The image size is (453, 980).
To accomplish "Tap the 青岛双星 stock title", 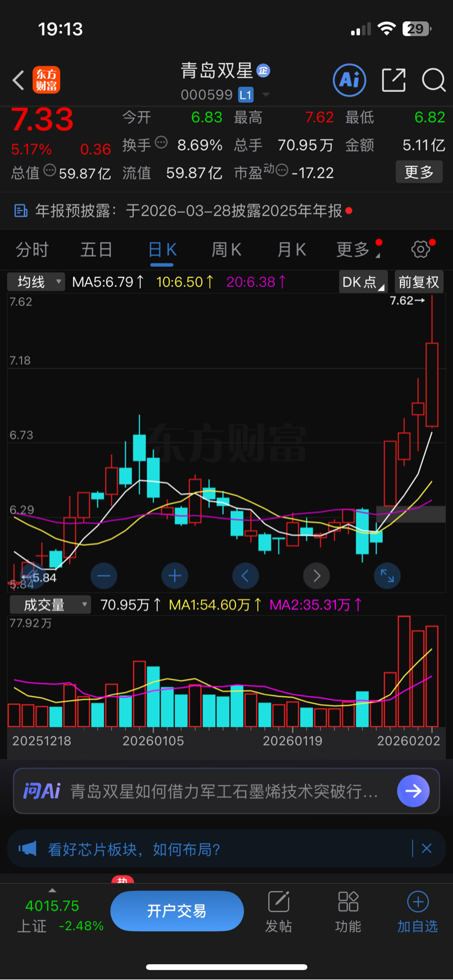I will pyautogui.click(x=216, y=71).
